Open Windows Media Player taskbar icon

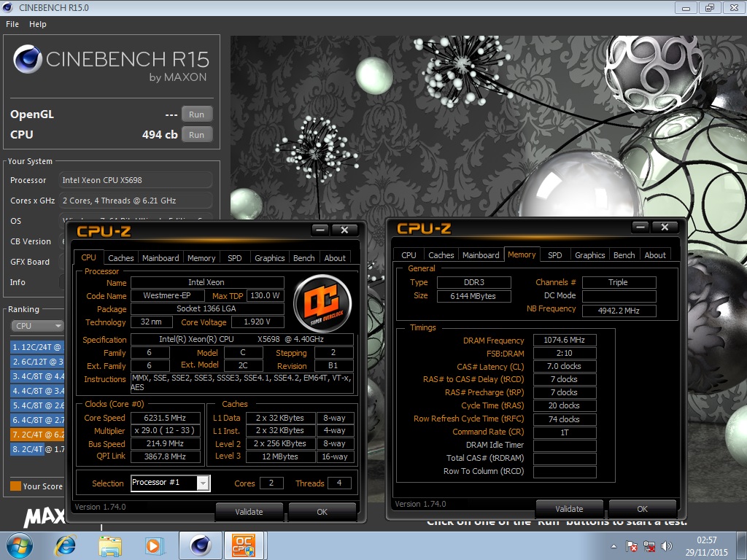[x=154, y=545]
